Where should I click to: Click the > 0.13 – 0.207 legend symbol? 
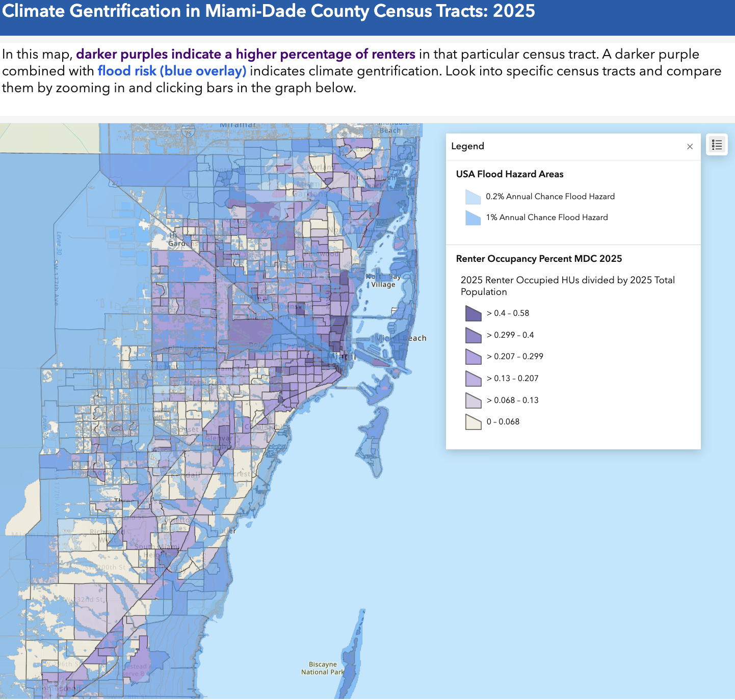pyautogui.click(x=473, y=379)
